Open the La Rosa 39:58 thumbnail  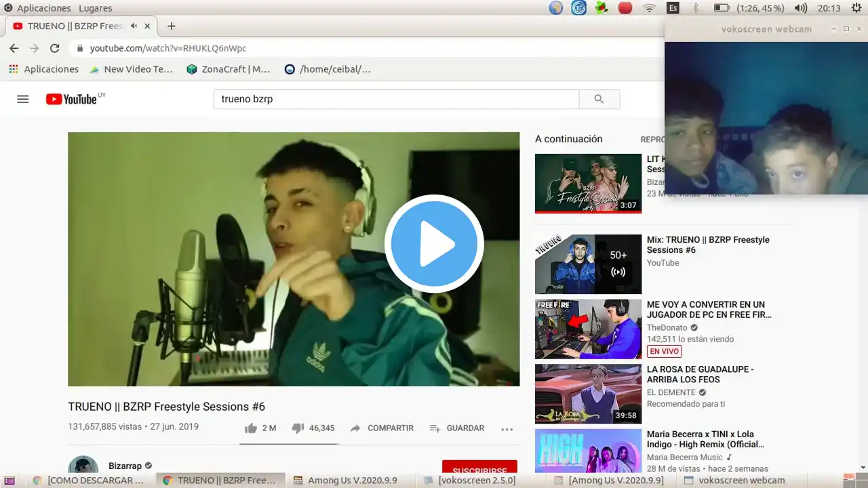coord(588,394)
